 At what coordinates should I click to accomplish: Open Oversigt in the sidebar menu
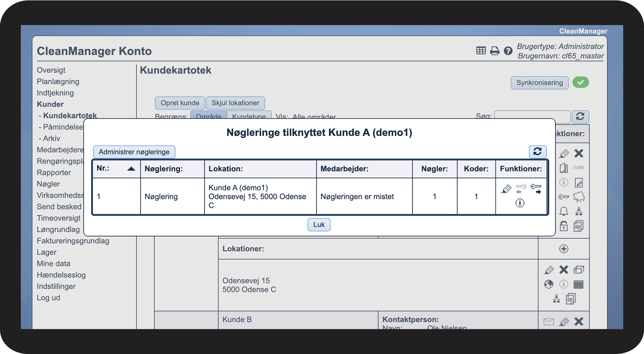pyautogui.click(x=51, y=70)
